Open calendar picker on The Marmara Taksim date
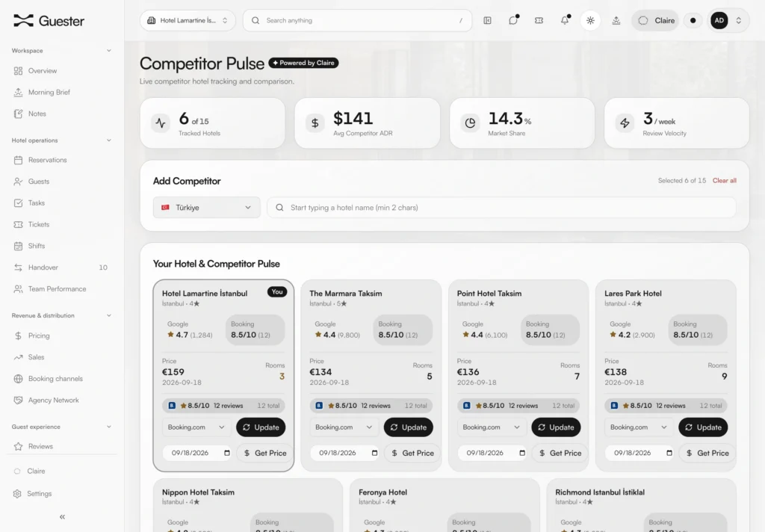765x532 pixels. 375,454
